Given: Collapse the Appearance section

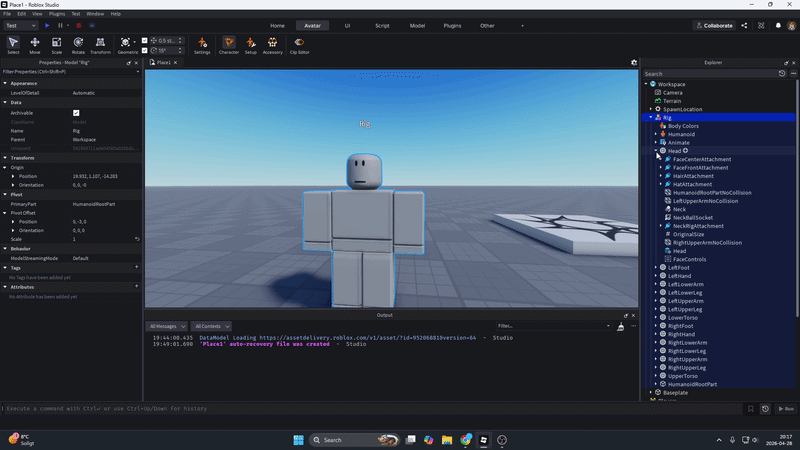Looking at the screenshot, I should point(5,83).
